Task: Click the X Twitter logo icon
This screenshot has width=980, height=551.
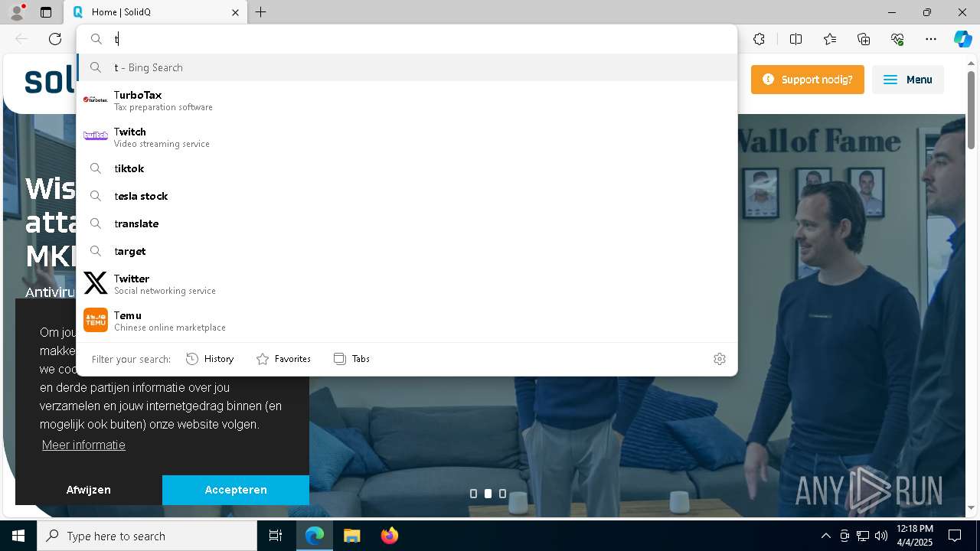Action: pyautogui.click(x=96, y=283)
